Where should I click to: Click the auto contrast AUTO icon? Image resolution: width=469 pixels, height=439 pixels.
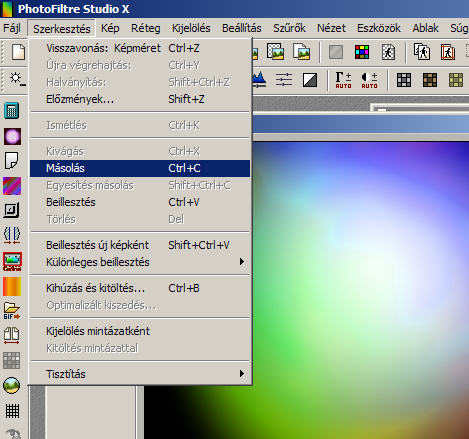(369, 80)
